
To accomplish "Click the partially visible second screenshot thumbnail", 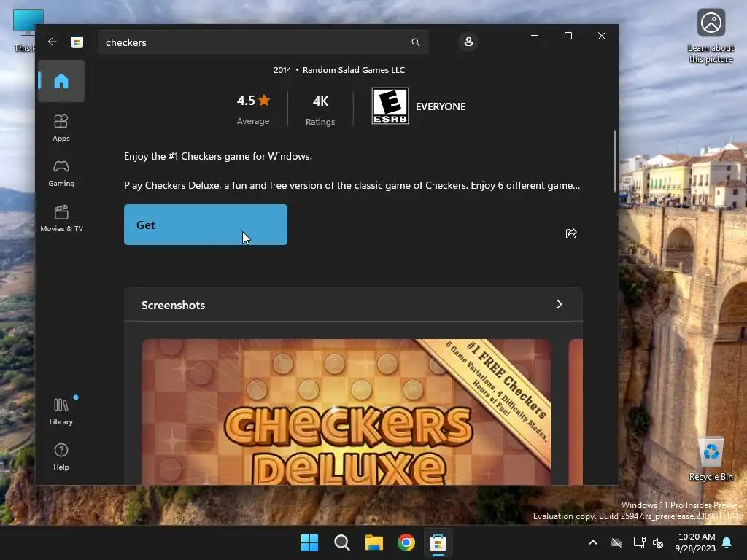I will (x=576, y=412).
